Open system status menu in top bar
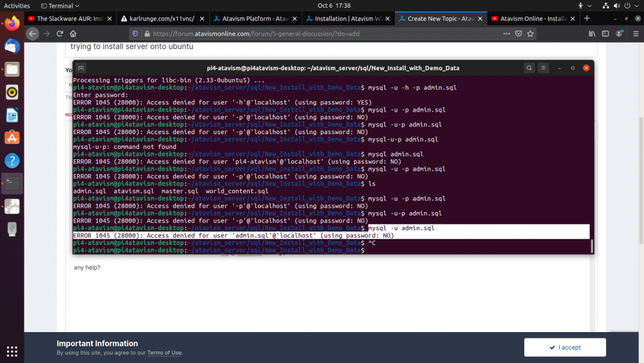644x363 pixels. pyautogui.click(x=621, y=6)
